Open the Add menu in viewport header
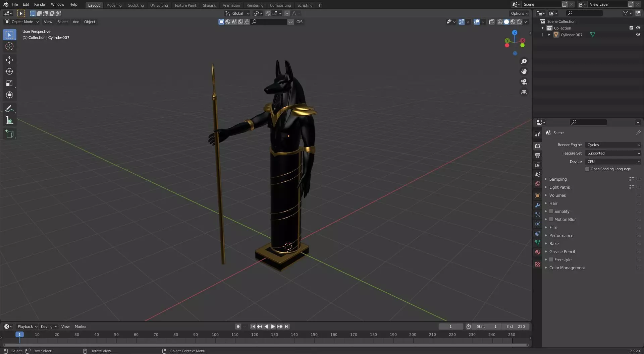The width and height of the screenshot is (644, 354). pos(76,22)
